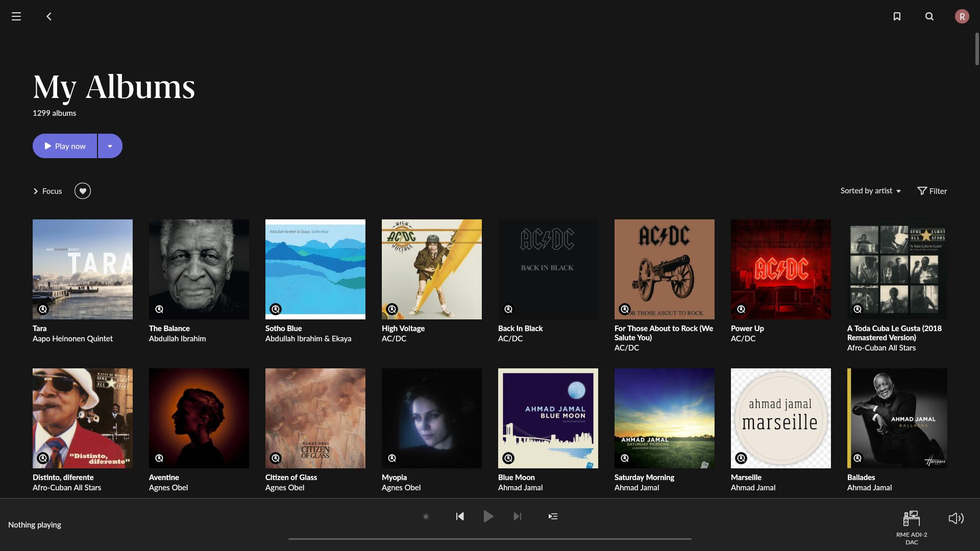This screenshot has width=980, height=551.
Task: Click the vertical page scrollbar
Action: point(977,48)
